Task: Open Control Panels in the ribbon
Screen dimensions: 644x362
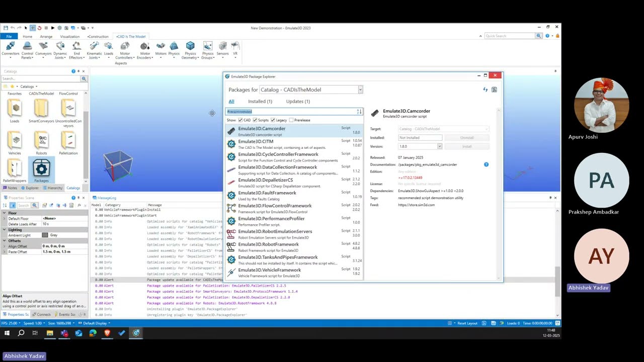Action: click(x=27, y=50)
